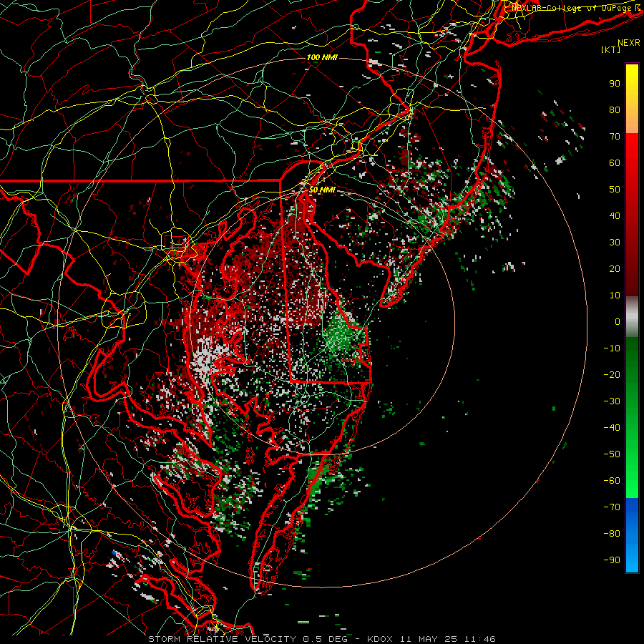Click the "50 NMI" range ring label
Image resolution: width=644 pixels, height=644 pixels.
(322, 190)
